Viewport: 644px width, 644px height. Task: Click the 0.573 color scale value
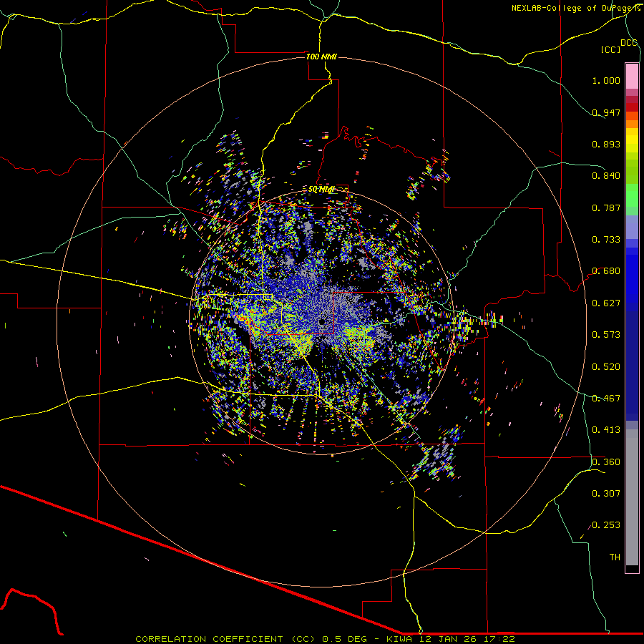(606, 335)
